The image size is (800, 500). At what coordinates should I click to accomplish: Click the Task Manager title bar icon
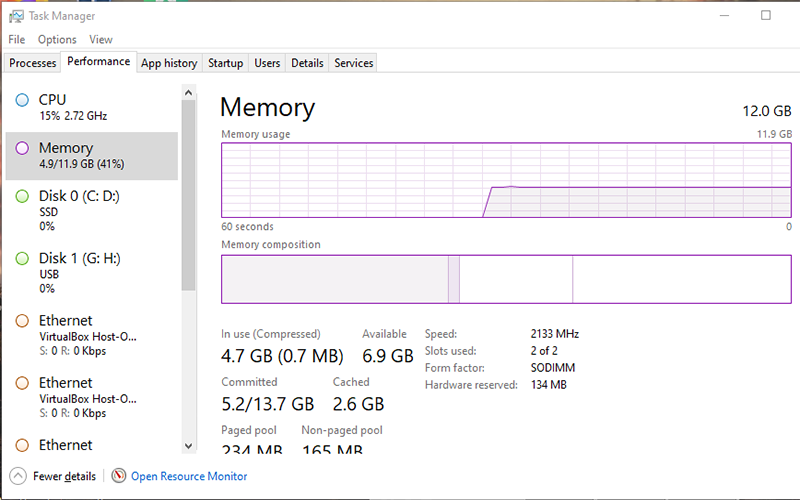(x=17, y=16)
